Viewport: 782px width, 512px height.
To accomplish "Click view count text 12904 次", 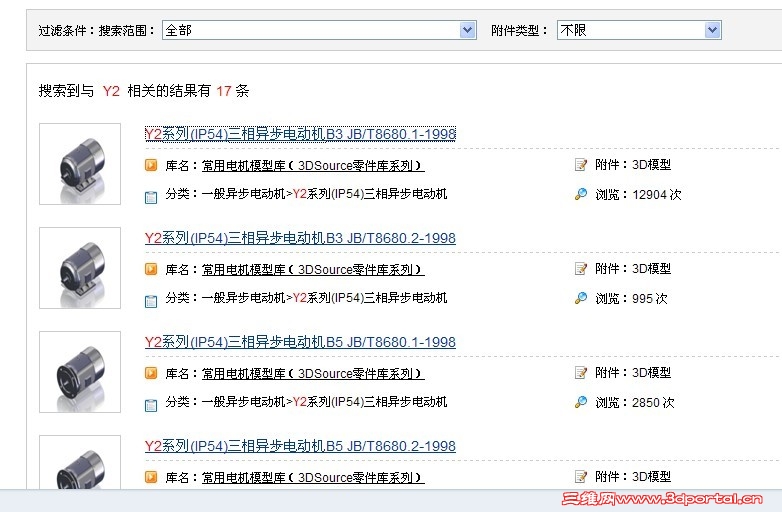I will click(657, 194).
